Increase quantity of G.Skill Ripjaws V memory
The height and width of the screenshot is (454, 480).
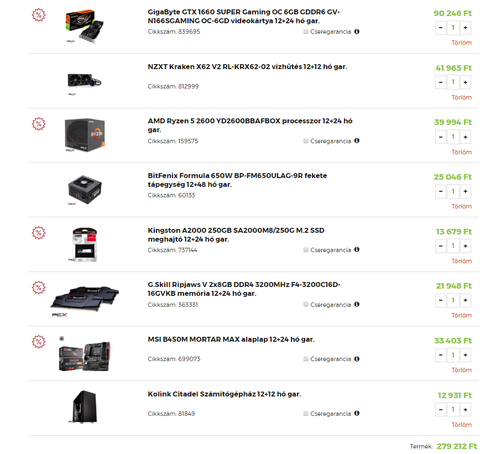point(465,300)
